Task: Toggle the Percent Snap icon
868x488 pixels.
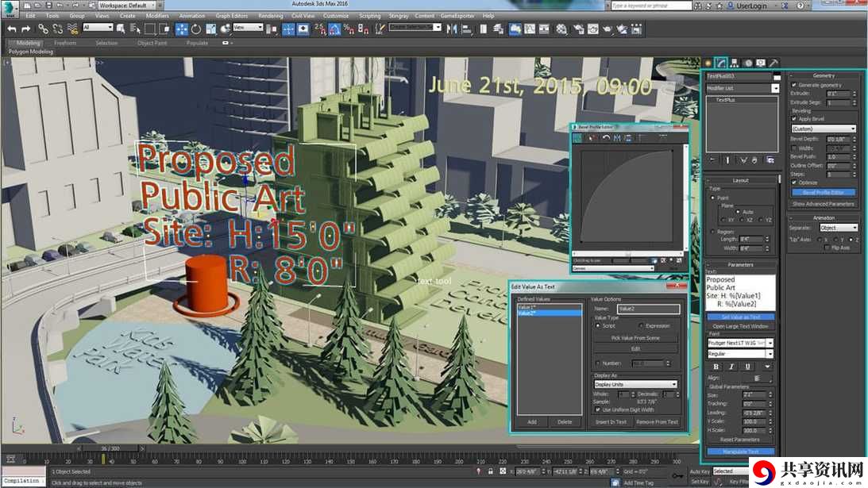Action: pos(349,29)
